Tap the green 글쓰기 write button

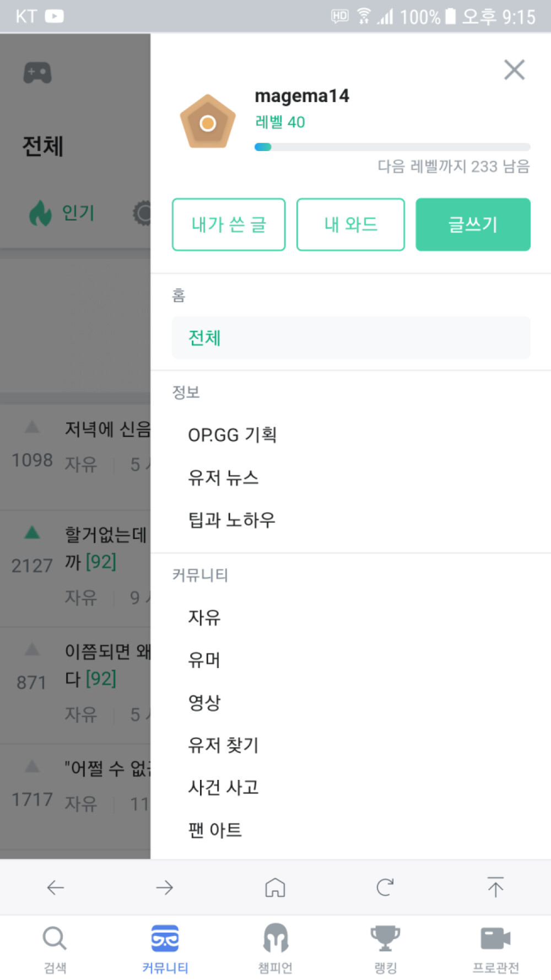tap(473, 224)
